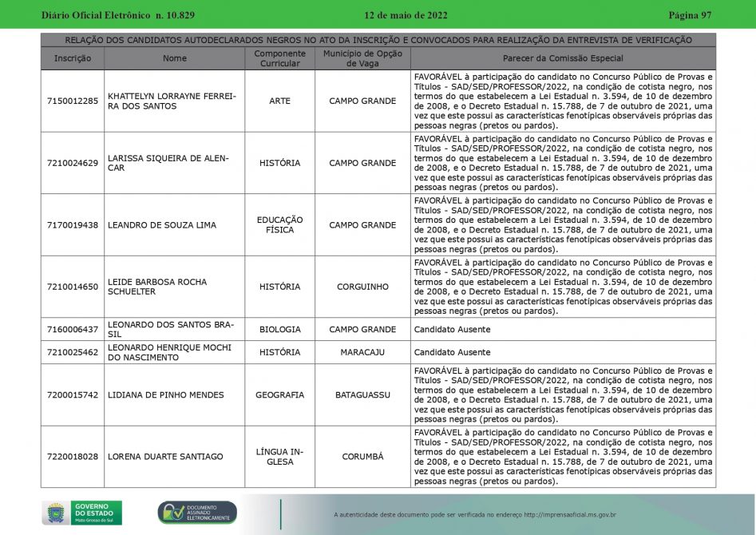Click registration number 7150012285

[73, 101]
